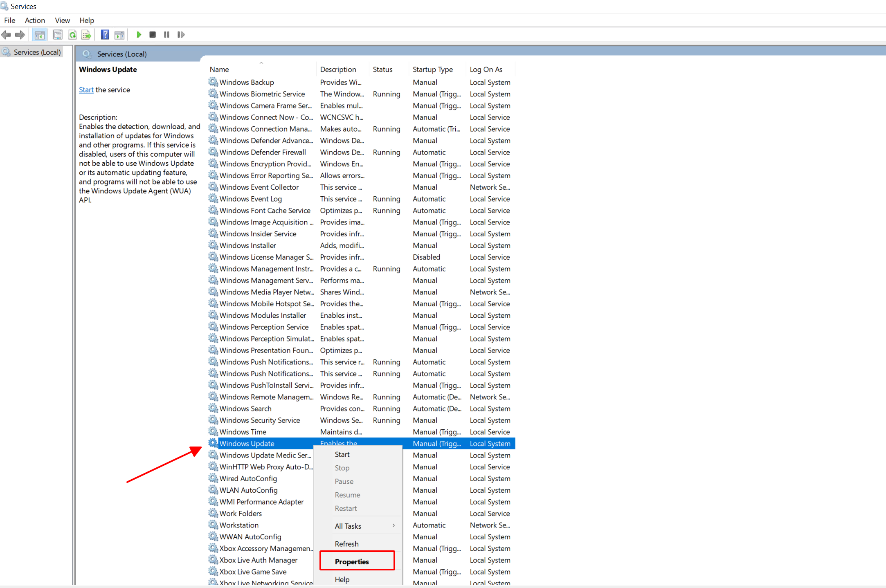Sort list by Name column header

tap(219, 70)
